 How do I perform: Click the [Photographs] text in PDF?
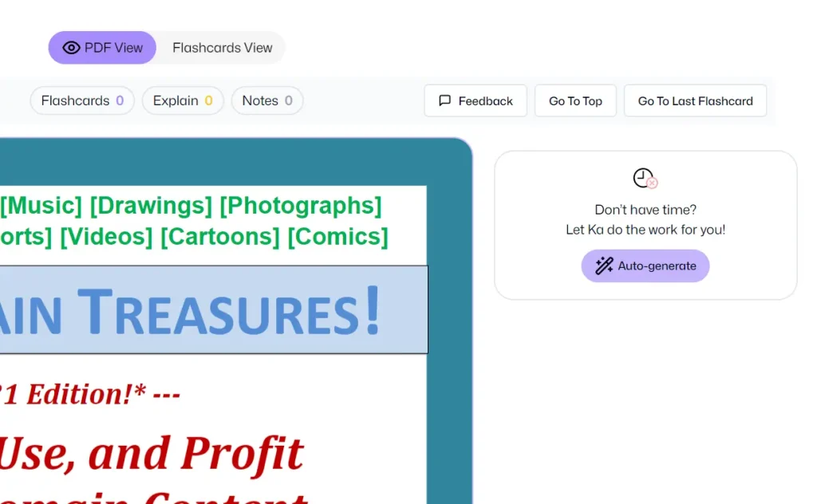(x=301, y=207)
